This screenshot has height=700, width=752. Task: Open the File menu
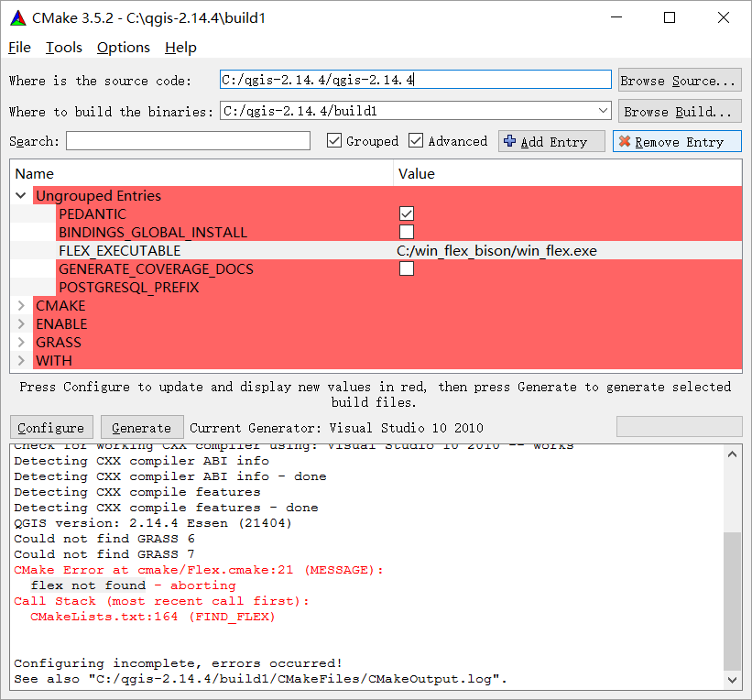[x=19, y=48]
